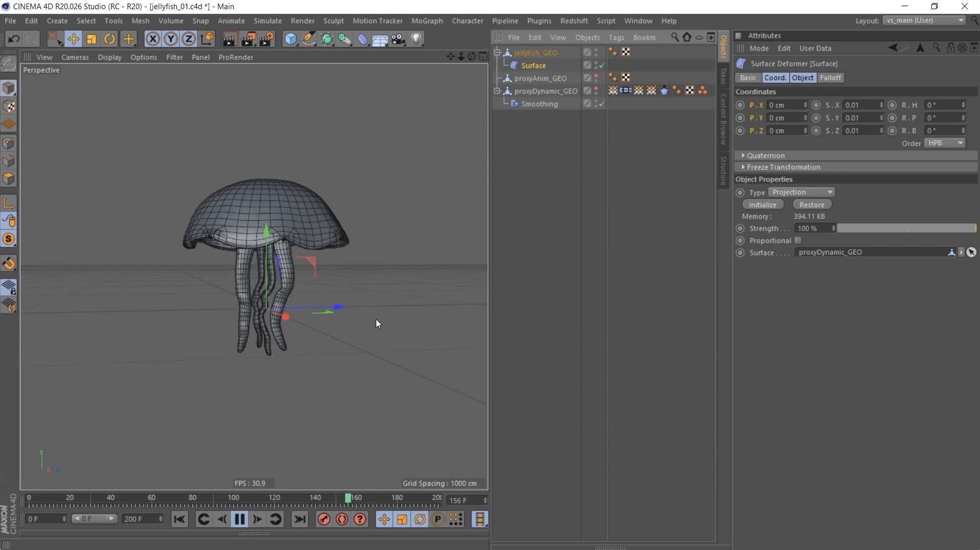The width and height of the screenshot is (980, 550).
Task: Enable the Proportional checkbox in Object Properties
Action: [x=797, y=240]
